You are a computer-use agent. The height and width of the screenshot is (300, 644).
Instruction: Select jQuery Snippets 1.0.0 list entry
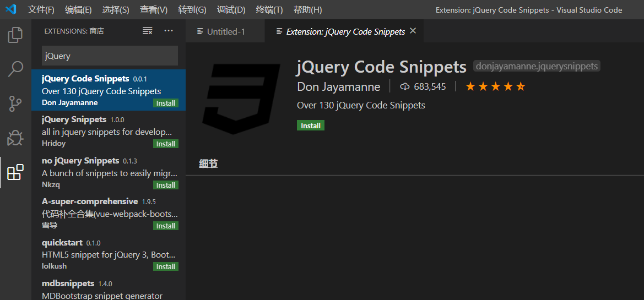pyautogui.click(x=109, y=132)
